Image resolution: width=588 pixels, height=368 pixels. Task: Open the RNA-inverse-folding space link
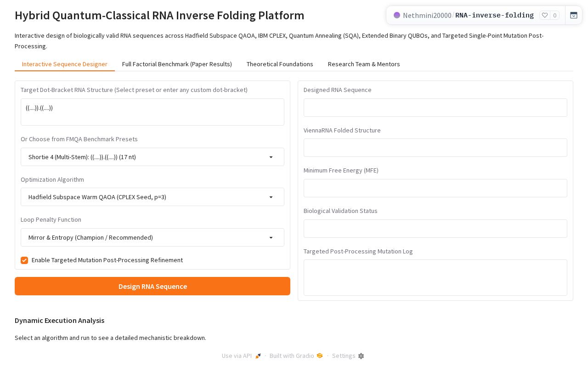(495, 15)
